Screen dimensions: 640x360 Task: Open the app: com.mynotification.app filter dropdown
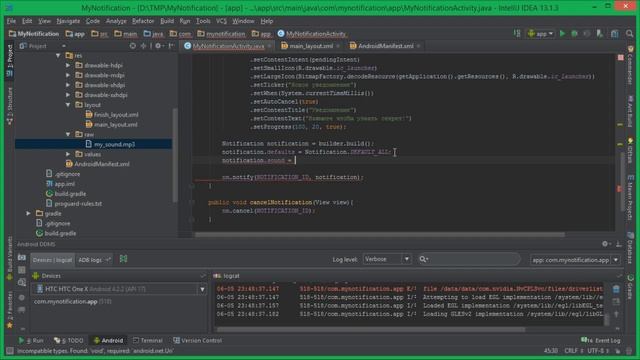tap(575, 260)
